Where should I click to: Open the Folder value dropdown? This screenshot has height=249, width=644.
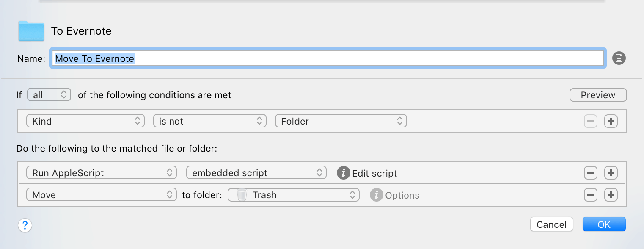tap(341, 121)
